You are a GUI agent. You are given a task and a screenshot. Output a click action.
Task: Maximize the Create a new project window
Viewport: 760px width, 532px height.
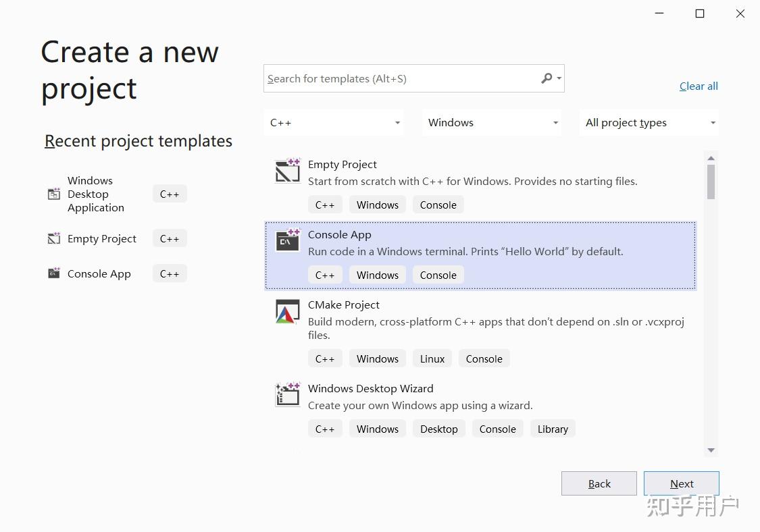click(x=700, y=14)
